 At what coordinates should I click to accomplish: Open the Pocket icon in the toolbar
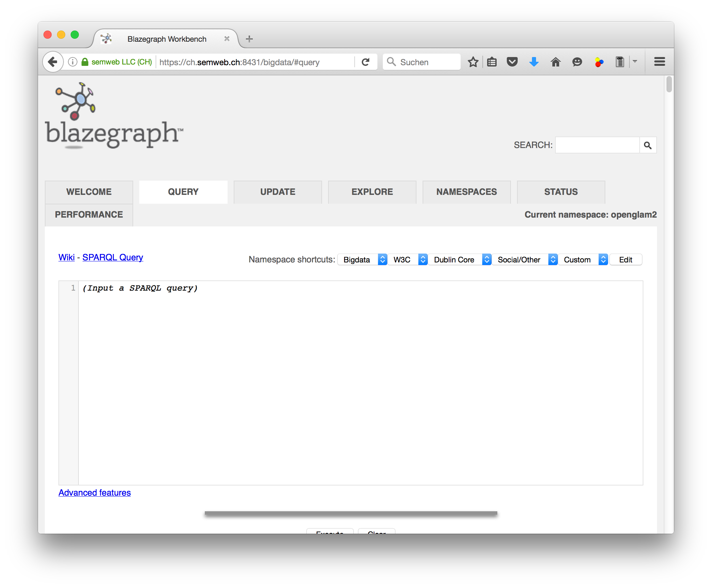point(512,62)
